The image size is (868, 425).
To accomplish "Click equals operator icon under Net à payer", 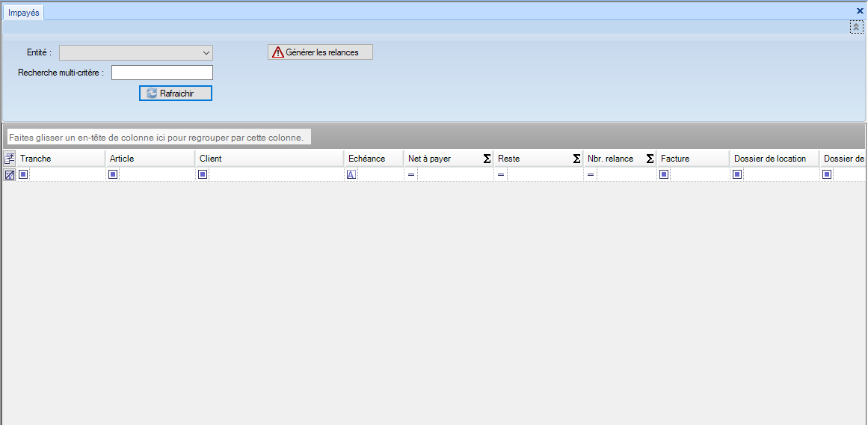I will click(x=410, y=174).
